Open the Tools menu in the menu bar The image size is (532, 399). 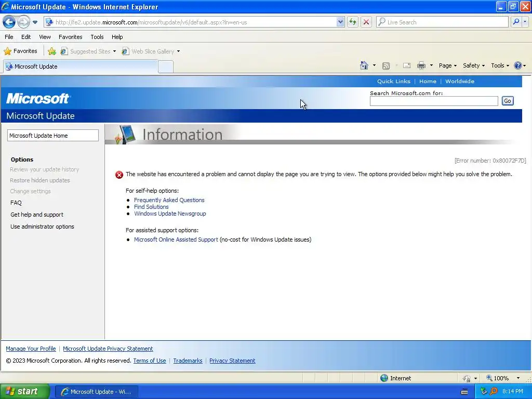(x=97, y=37)
